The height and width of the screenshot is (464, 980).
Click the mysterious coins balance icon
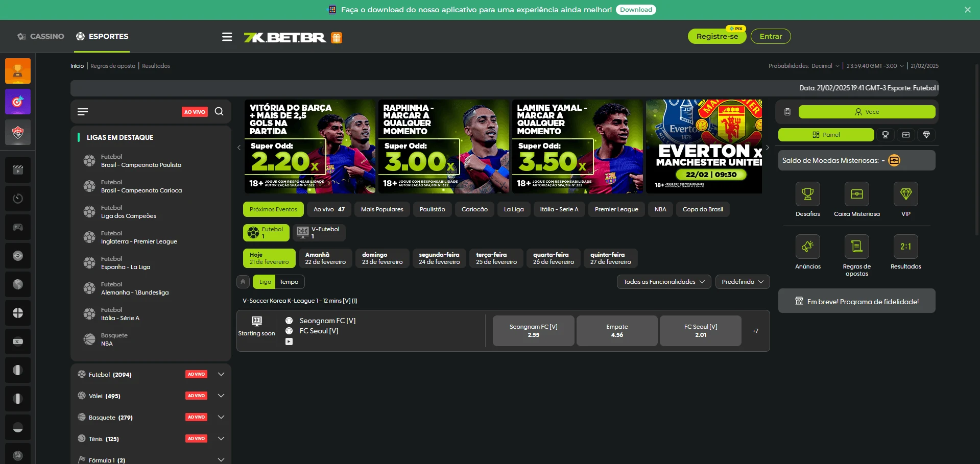(x=894, y=160)
